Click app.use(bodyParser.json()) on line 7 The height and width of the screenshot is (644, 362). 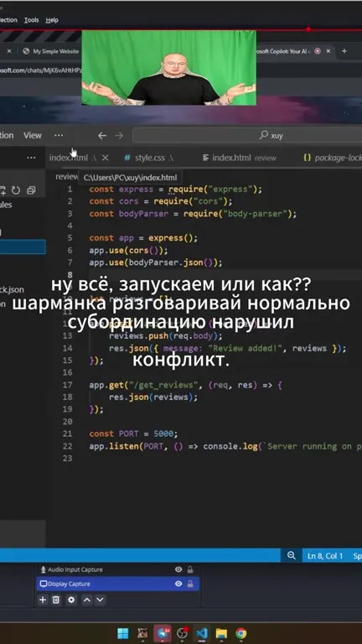[156, 262]
